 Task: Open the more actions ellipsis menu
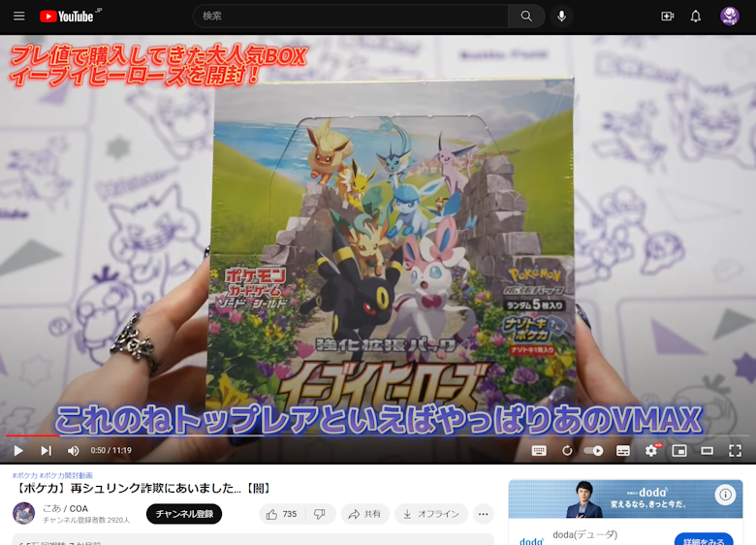pyautogui.click(x=483, y=514)
